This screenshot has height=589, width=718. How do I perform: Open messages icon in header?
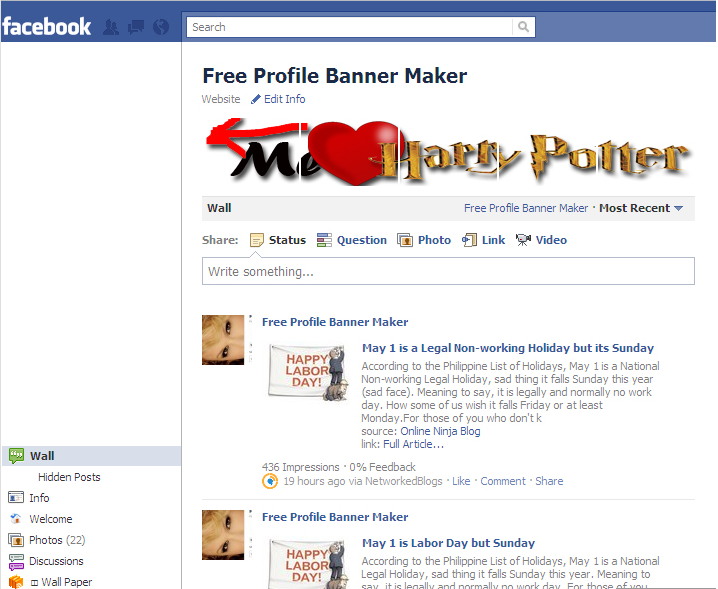[136, 27]
